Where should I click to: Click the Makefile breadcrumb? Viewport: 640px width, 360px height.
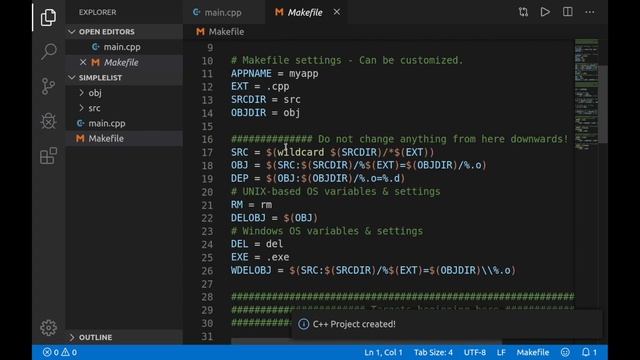click(220, 31)
